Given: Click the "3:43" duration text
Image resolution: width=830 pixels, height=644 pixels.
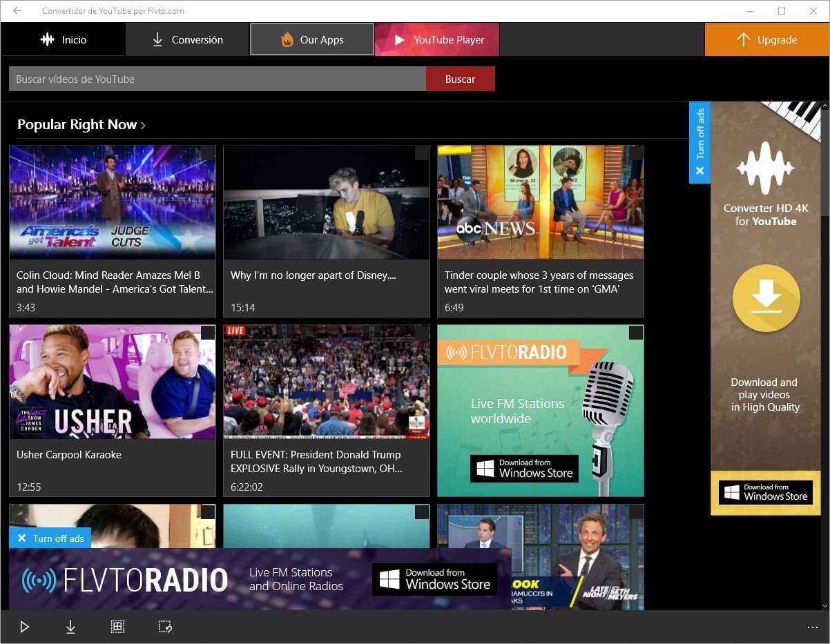Looking at the screenshot, I should click(x=26, y=307).
